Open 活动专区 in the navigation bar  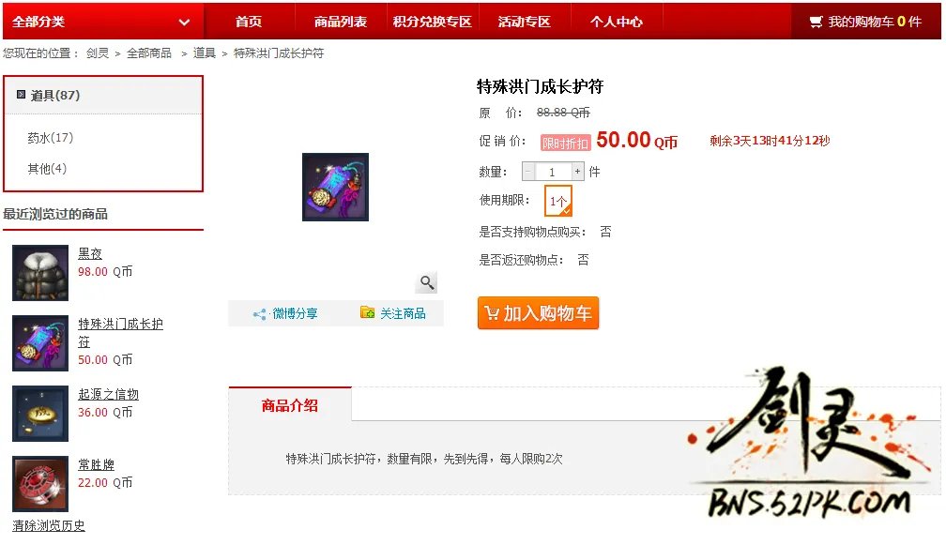click(x=525, y=22)
